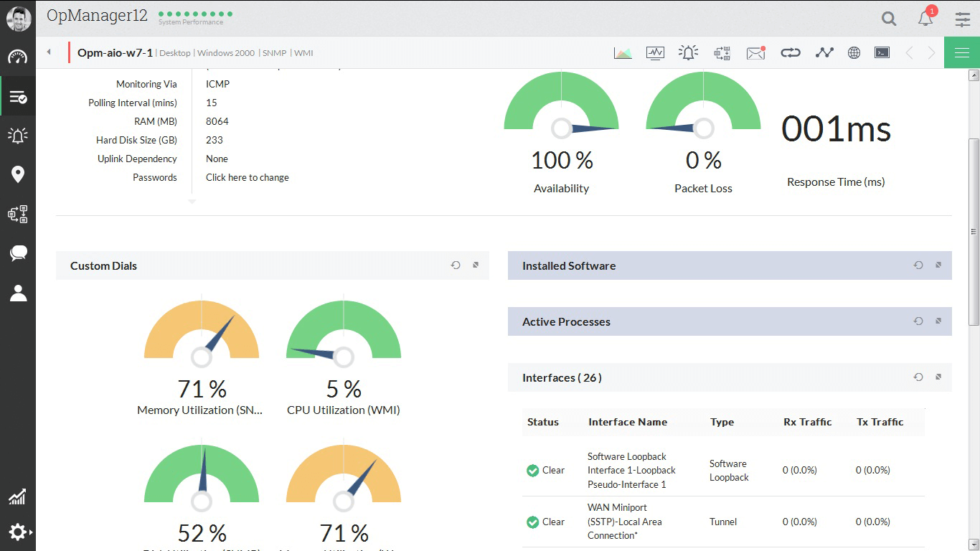Open the notifications bell with red badge

[x=925, y=19]
